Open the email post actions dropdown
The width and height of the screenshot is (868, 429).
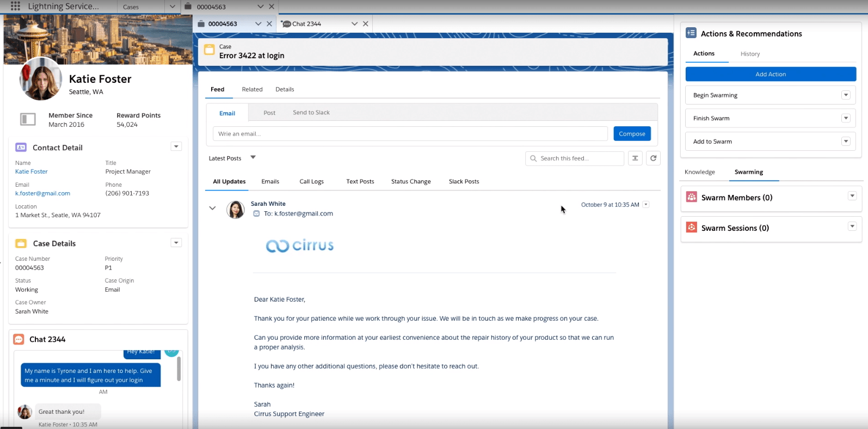[x=646, y=205]
